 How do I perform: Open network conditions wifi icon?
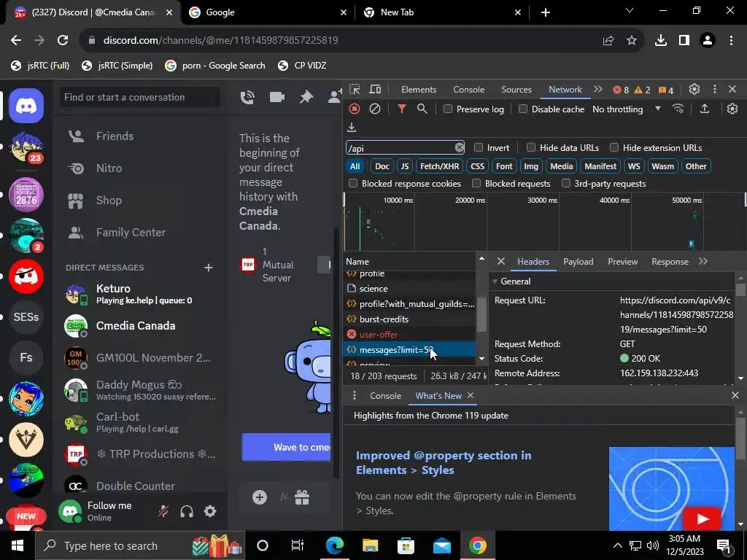tap(678, 109)
